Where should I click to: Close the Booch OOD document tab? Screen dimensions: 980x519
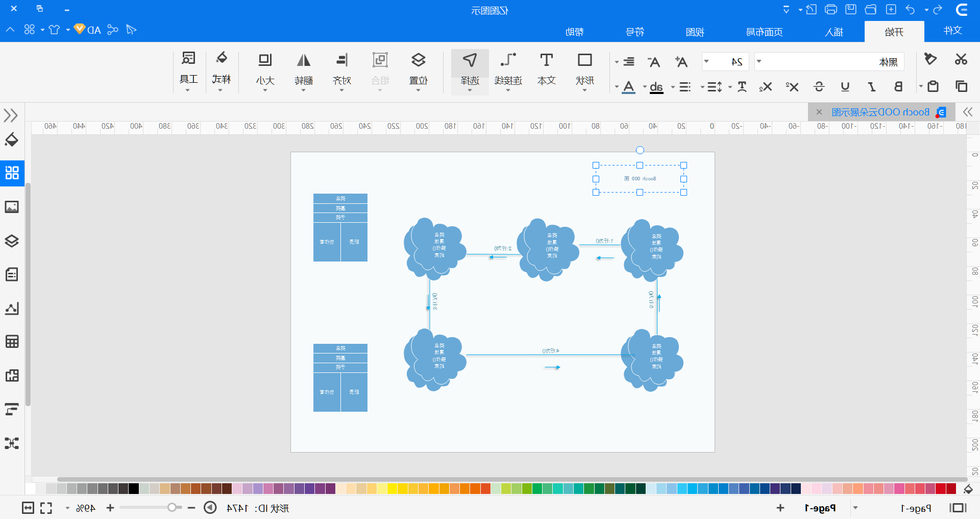pos(819,112)
